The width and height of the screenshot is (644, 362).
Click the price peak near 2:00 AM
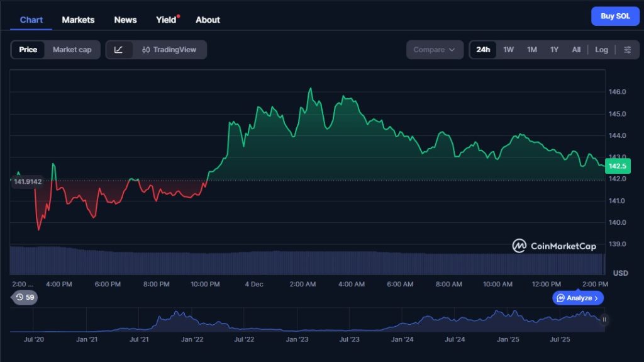click(x=311, y=88)
